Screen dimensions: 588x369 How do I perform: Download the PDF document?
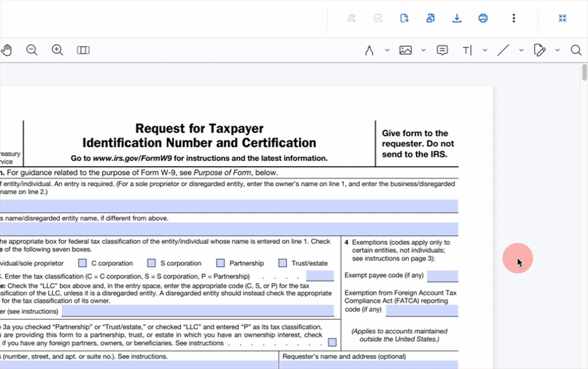456,18
